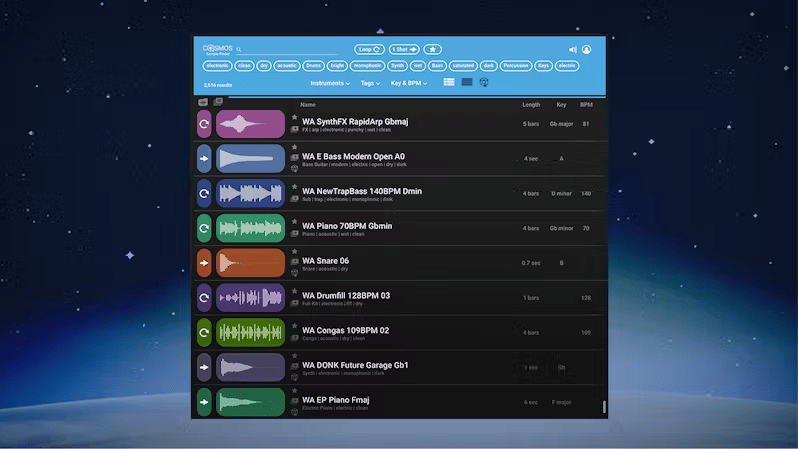Play the WA EP Piano Fmaj one-shot arrow
Viewport: 798px width, 449px height.
click(204, 402)
